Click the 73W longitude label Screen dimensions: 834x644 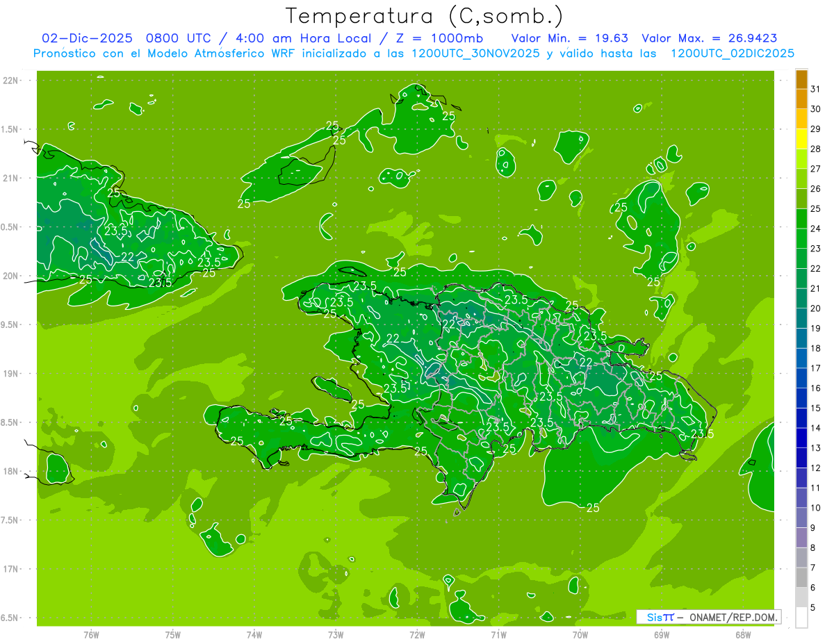pos(336,635)
